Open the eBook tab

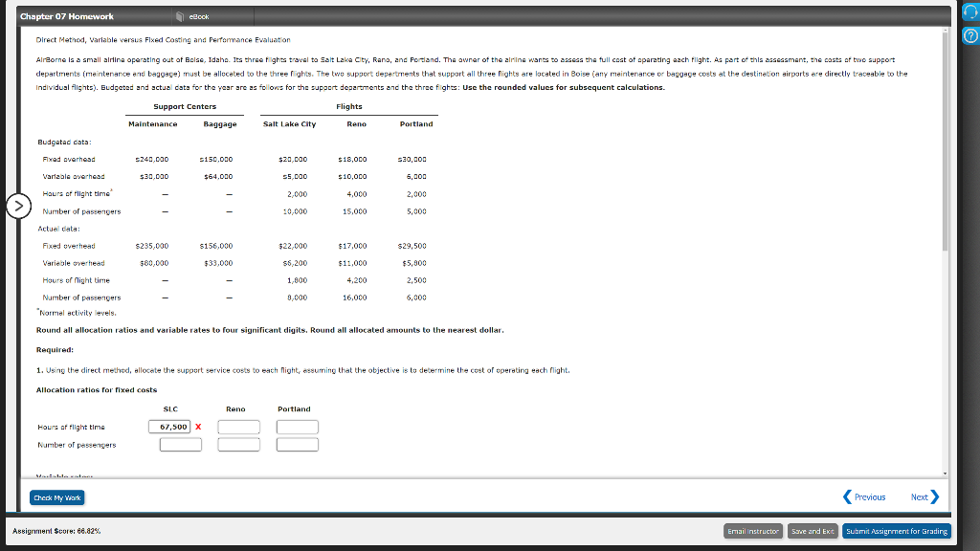199,17
